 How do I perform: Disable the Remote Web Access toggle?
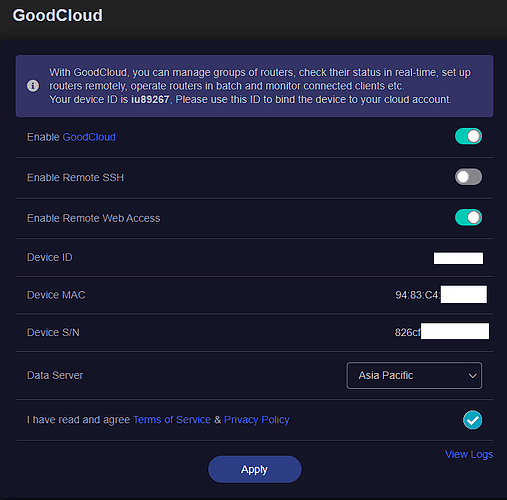468,218
